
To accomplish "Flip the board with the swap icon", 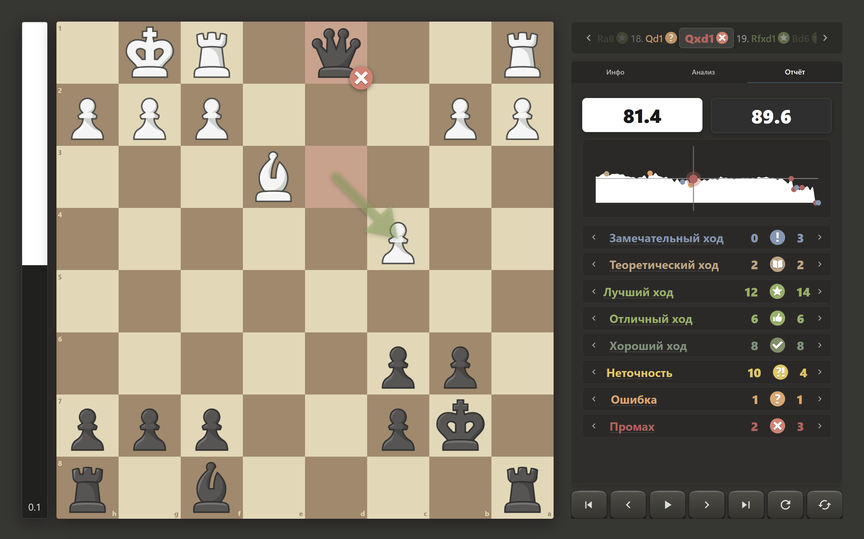I will (824, 505).
